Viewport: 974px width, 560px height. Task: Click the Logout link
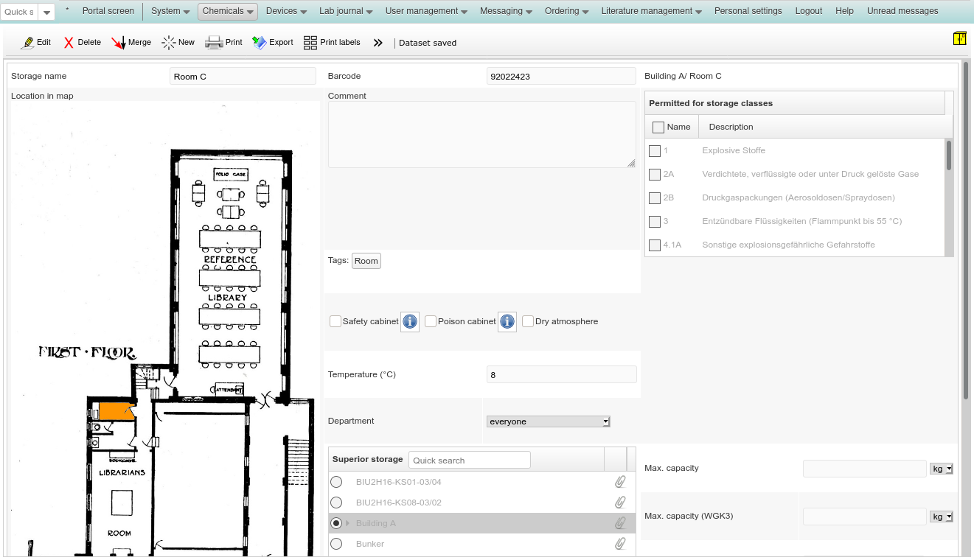tap(808, 11)
